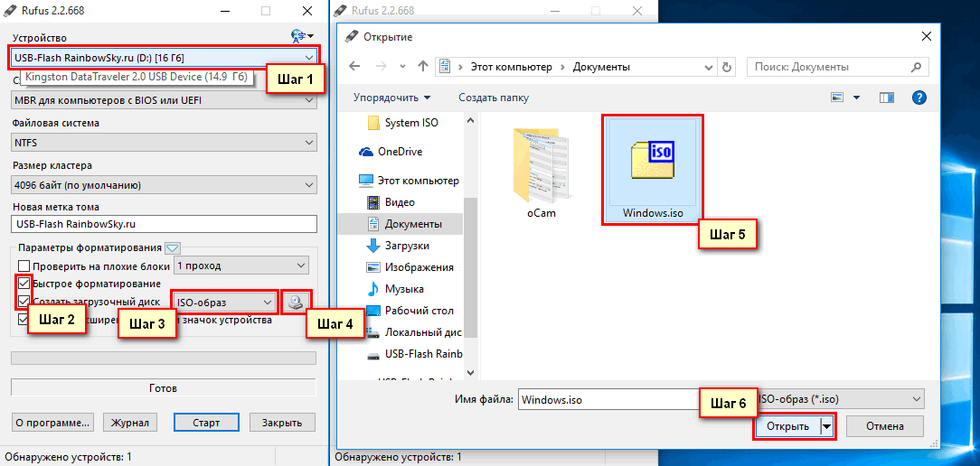Open the view mode icon

click(x=837, y=98)
